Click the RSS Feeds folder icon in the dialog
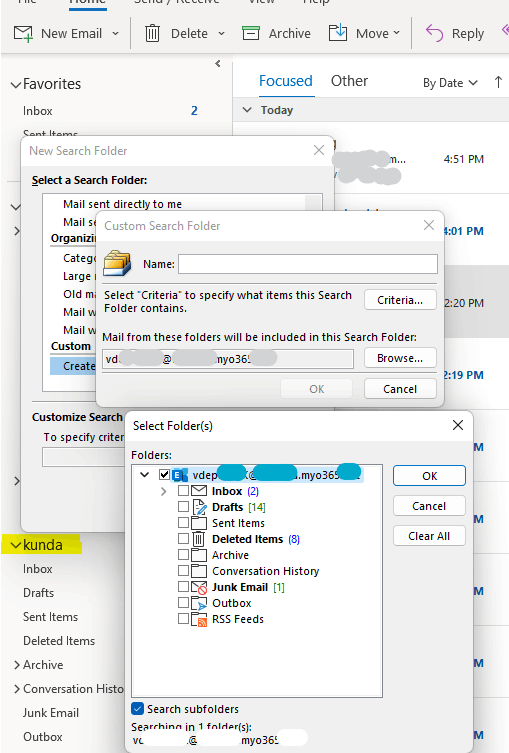 199,619
